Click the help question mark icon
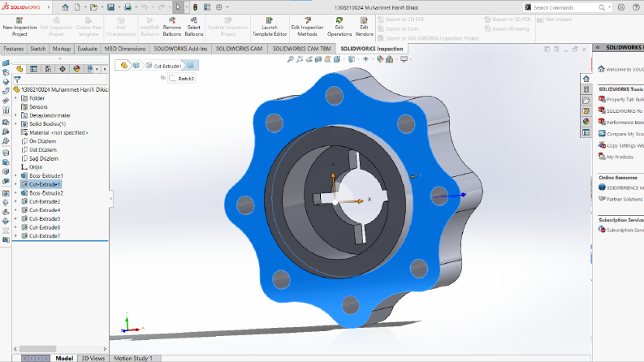The height and width of the screenshot is (362, 644). 636,7
